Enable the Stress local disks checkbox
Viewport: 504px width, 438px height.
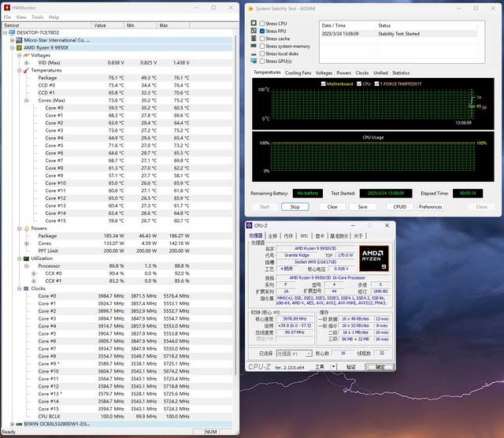pyautogui.click(x=262, y=54)
